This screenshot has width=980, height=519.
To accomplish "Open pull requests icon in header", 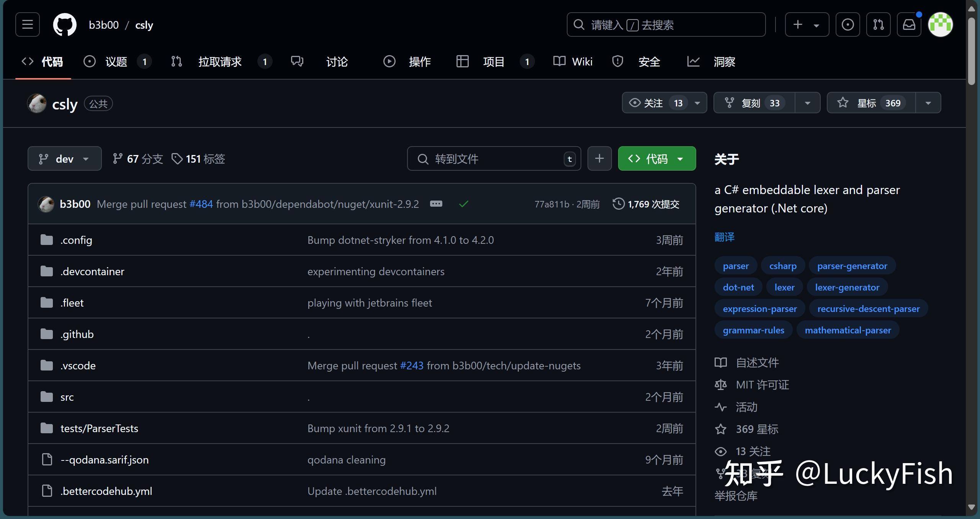I will click(878, 25).
